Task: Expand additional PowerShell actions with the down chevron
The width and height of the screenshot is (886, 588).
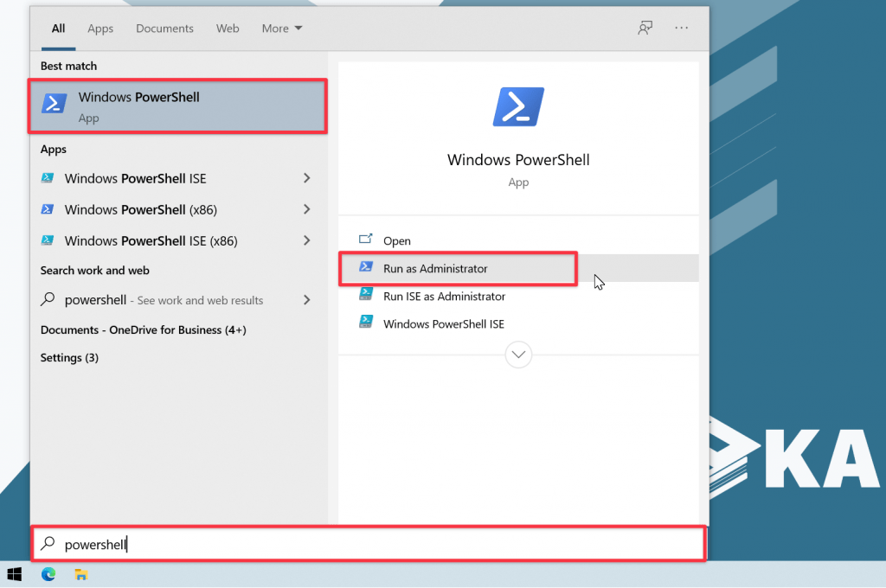Action: (x=518, y=355)
